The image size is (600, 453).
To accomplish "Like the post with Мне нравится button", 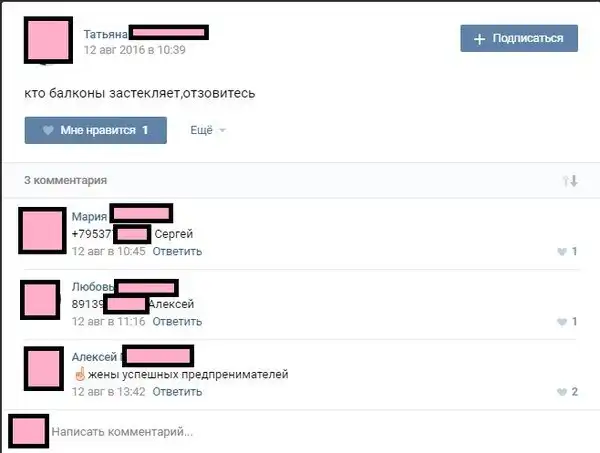I will 96,130.
